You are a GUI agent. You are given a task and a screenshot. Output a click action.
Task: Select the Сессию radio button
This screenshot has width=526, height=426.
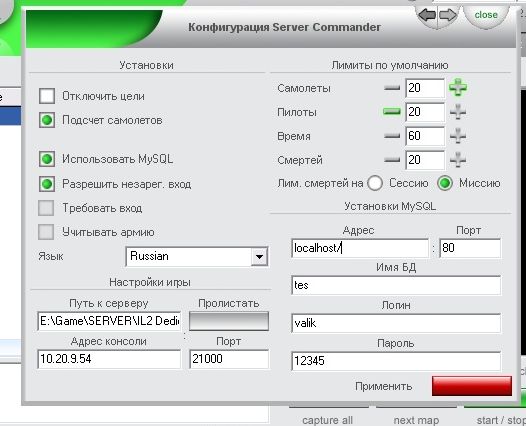click(375, 183)
